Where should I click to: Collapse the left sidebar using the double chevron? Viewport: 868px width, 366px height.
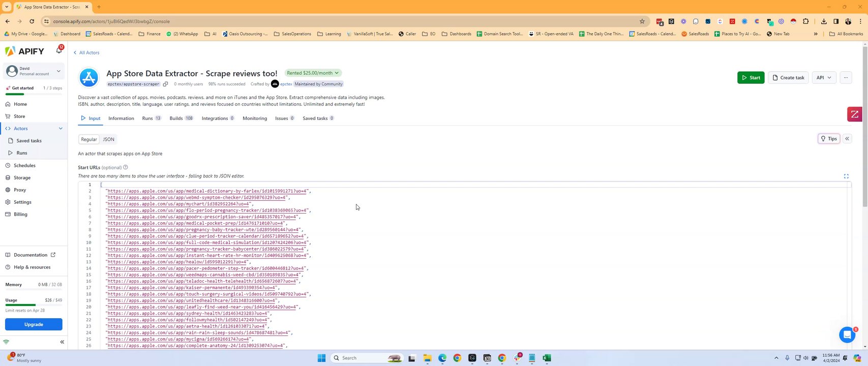click(62, 342)
